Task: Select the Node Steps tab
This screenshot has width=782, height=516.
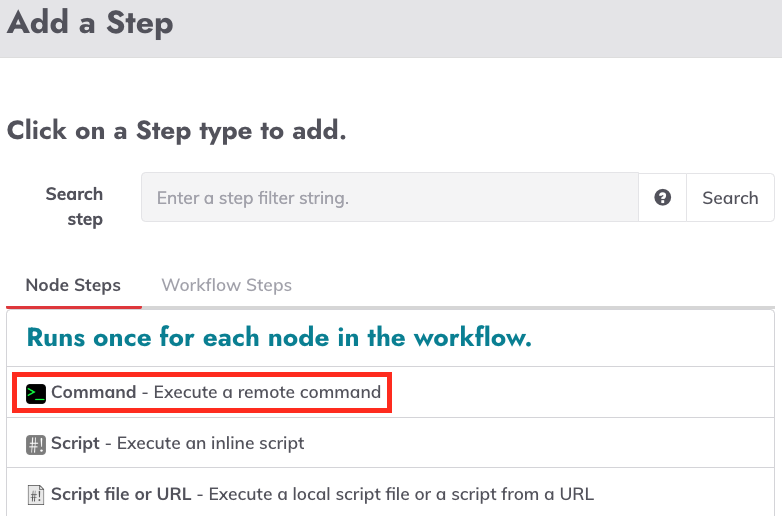Action: pos(73,285)
